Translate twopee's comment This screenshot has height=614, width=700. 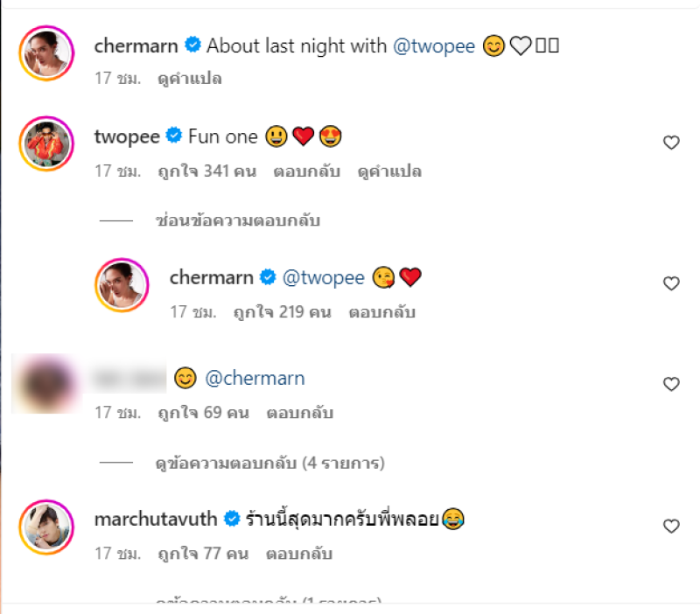click(389, 171)
